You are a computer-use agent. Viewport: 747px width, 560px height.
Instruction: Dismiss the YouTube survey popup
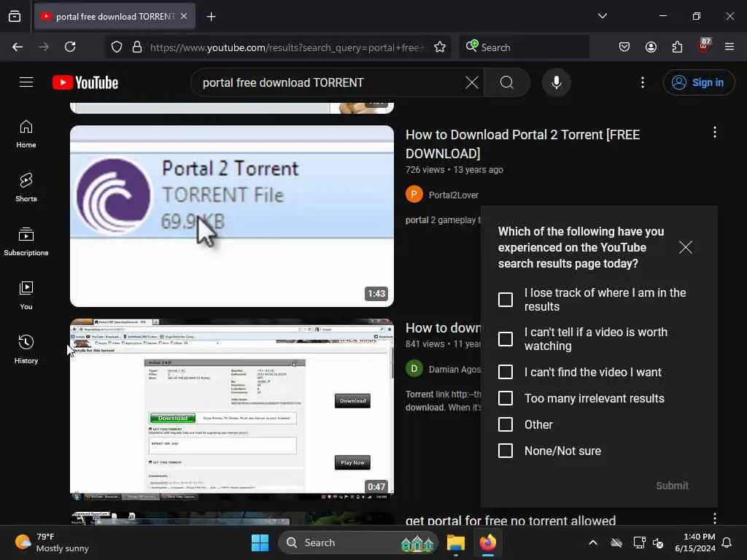tap(686, 247)
